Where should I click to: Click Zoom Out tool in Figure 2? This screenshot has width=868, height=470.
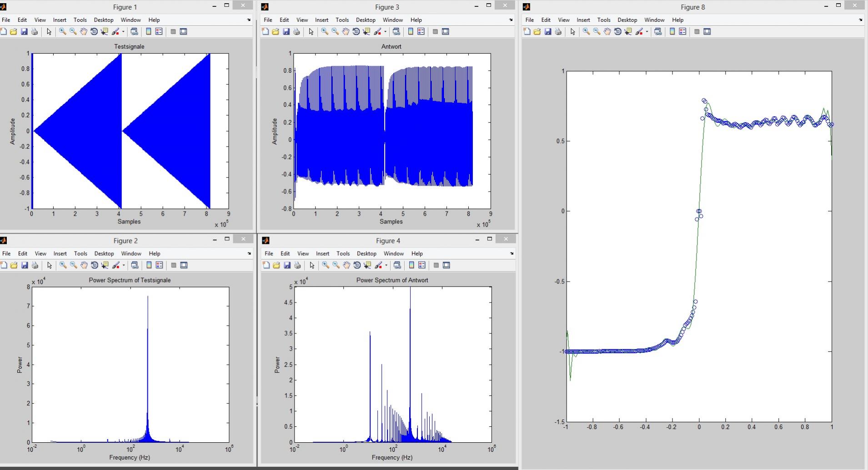point(73,265)
